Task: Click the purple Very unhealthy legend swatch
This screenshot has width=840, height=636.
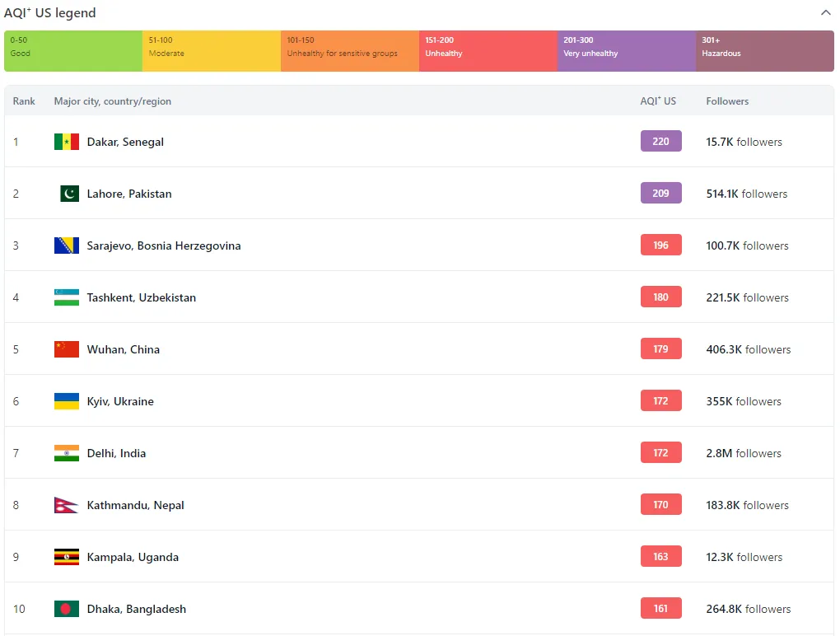Action: coord(626,51)
